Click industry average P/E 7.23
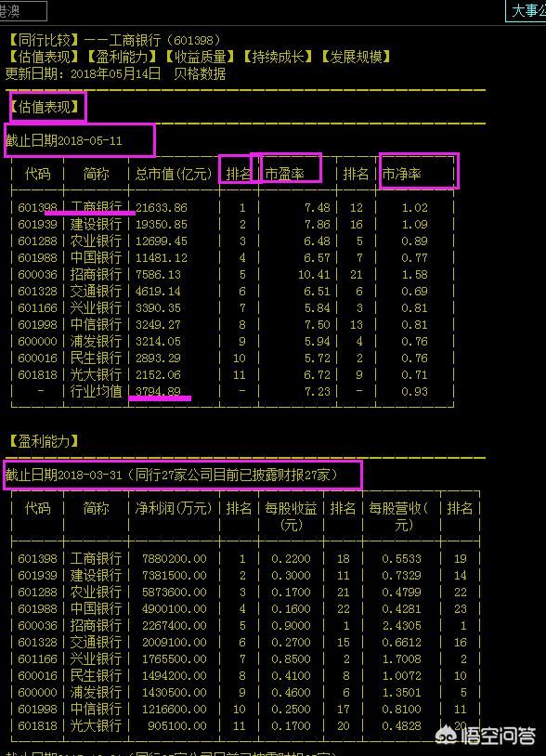546x756 pixels. click(x=318, y=392)
